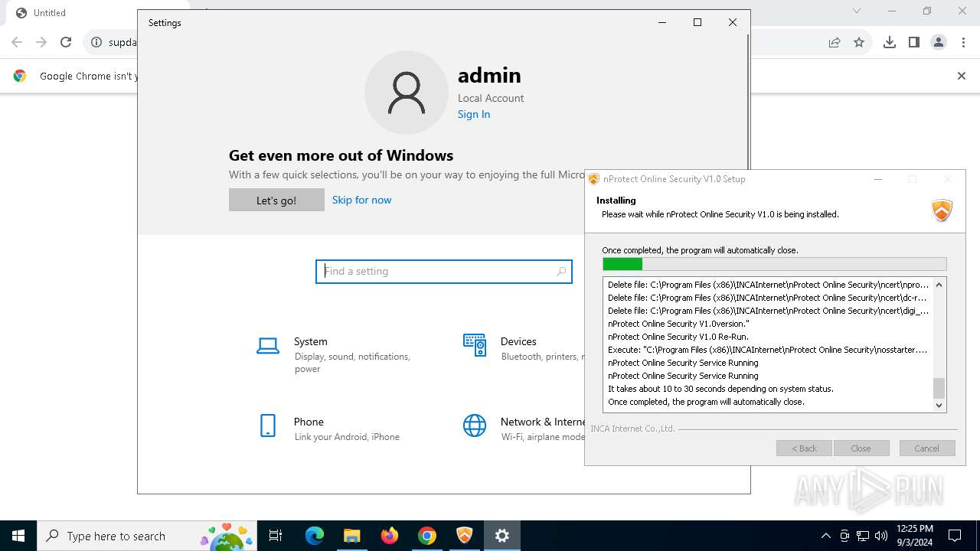Click the nProtect shield logo in the installer header
Image resolution: width=980 pixels, height=551 pixels.
(x=942, y=210)
